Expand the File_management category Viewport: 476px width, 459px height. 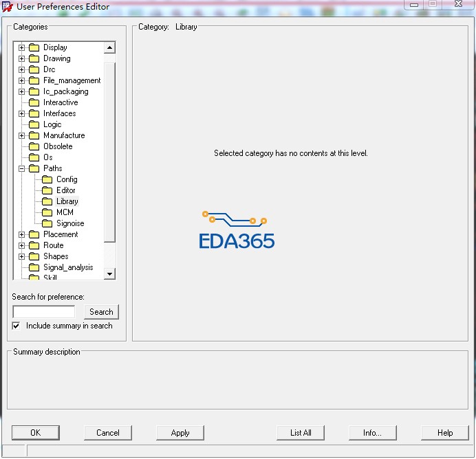tap(21, 80)
